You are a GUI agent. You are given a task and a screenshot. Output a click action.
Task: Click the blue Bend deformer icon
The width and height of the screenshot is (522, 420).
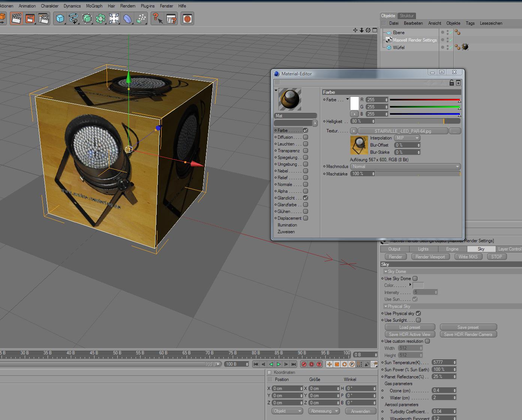point(128,18)
